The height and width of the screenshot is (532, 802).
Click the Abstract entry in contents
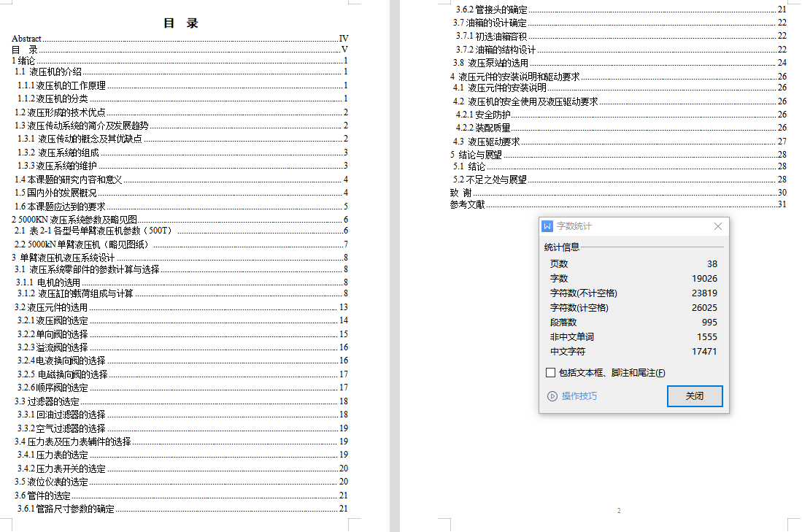pos(180,39)
